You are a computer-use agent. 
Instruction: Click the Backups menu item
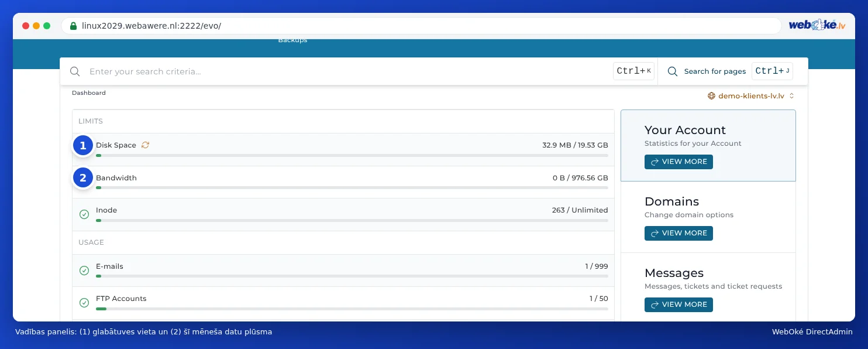292,40
